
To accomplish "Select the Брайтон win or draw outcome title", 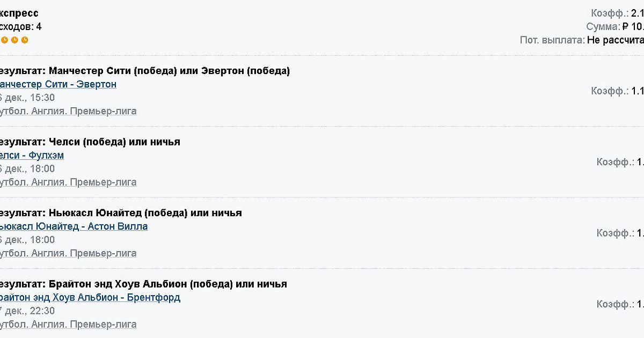I will point(143,284).
